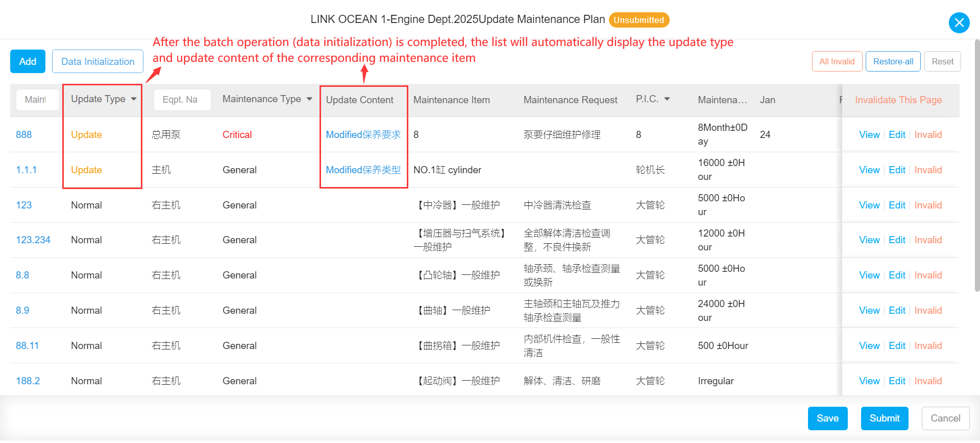Open Modified保养类型 update content link

point(363,170)
